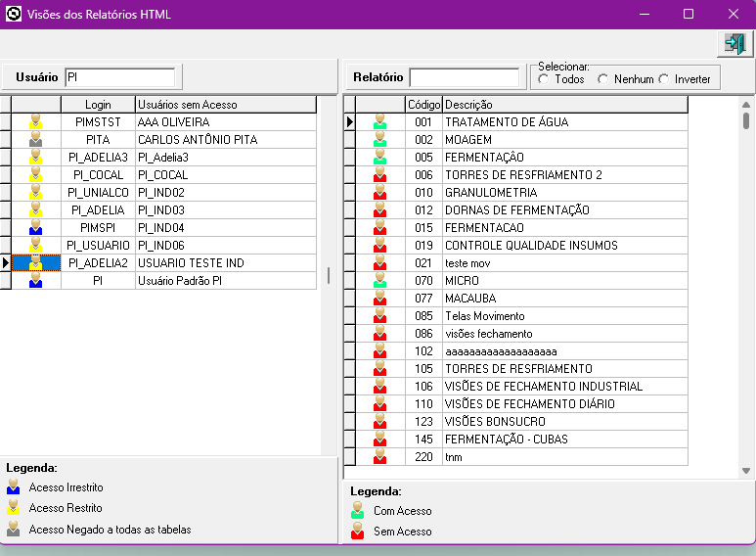Toggle access icon for report 006
Image resolution: width=756 pixels, height=556 pixels.
click(x=379, y=174)
